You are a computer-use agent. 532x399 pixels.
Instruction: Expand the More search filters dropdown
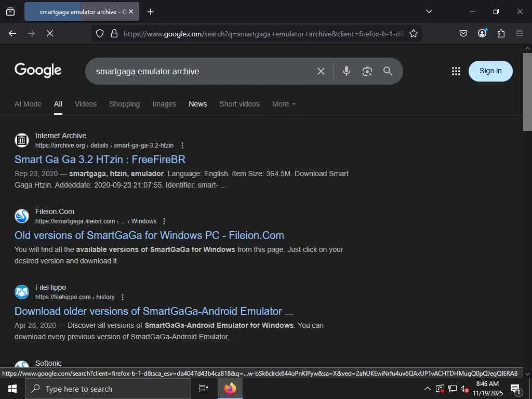284,104
